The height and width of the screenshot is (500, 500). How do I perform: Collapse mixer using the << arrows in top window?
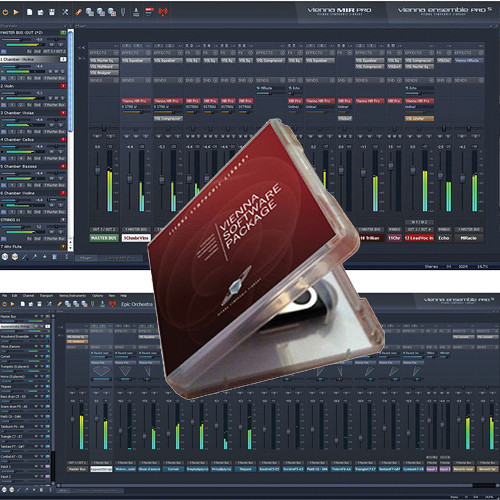[81, 48]
